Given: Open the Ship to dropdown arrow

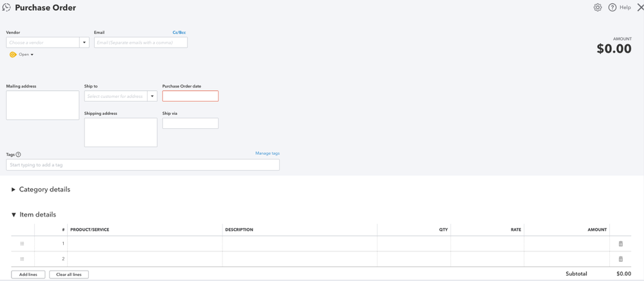Looking at the screenshot, I should pyautogui.click(x=152, y=96).
